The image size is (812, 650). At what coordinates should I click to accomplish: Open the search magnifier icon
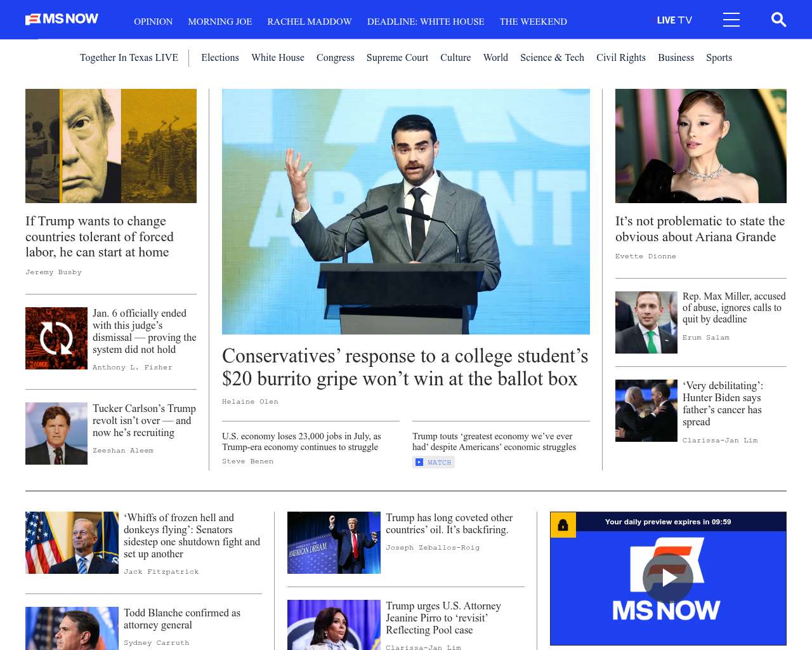coord(778,20)
